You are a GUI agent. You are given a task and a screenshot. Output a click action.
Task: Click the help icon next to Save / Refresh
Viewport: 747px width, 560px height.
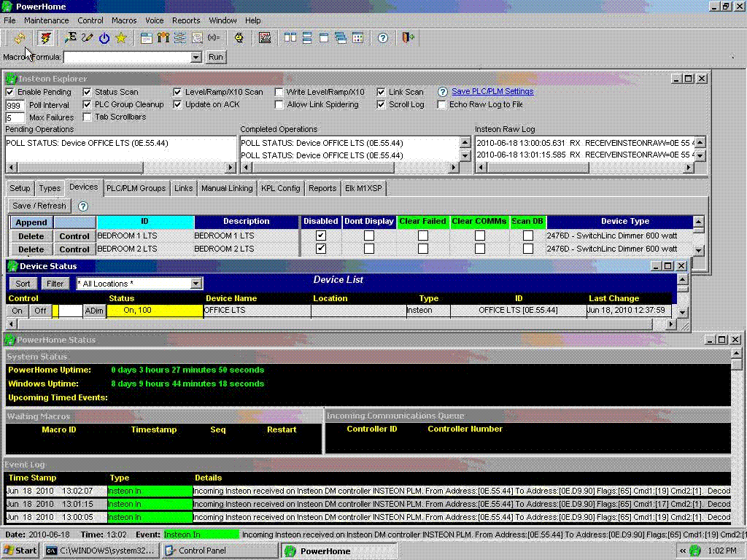pyautogui.click(x=83, y=206)
